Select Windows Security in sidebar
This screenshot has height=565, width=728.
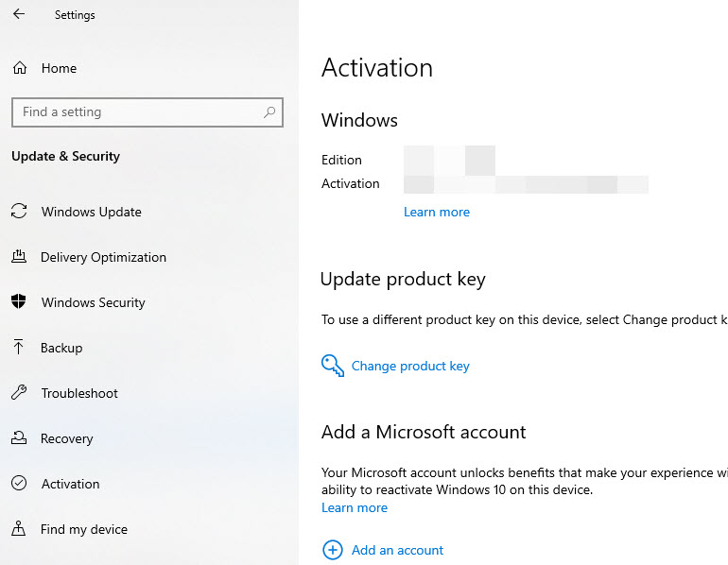pyautogui.click(x=93, y=302)
